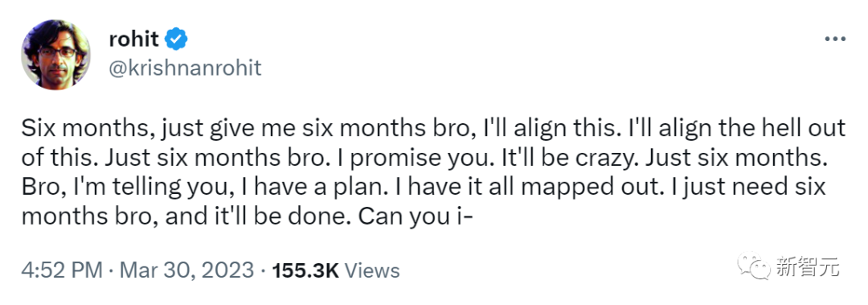Click the blue verified checkmark badge

pos(177,39)
